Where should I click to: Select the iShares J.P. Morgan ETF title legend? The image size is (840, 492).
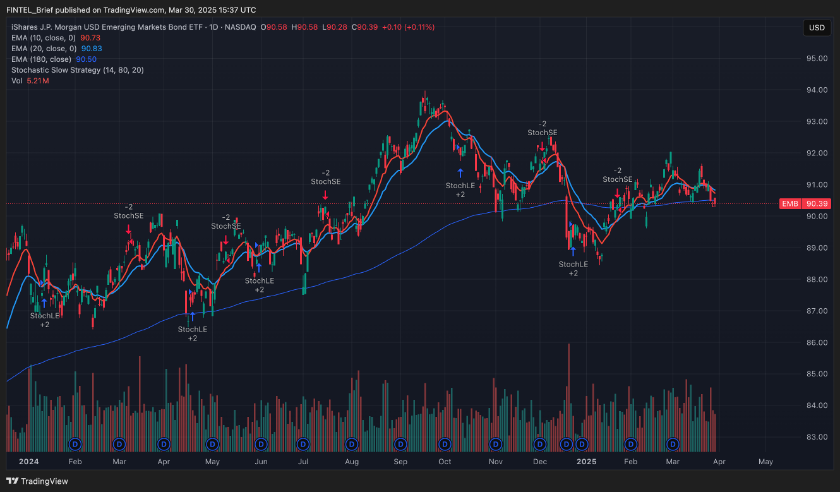pos(133,27)
